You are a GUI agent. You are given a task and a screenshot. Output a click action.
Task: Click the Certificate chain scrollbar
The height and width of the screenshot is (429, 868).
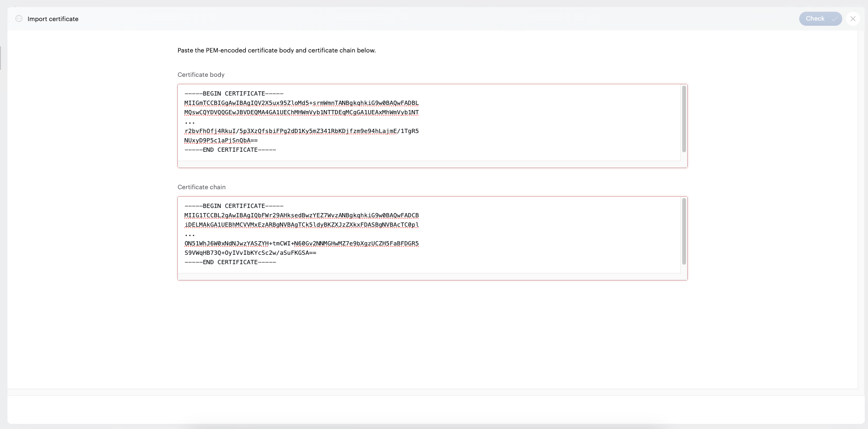pos(684,231)
